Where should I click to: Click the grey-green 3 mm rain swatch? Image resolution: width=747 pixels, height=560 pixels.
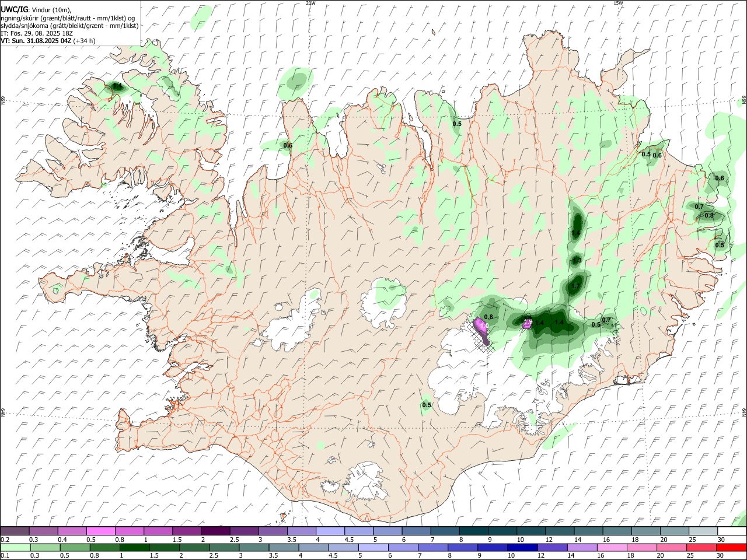[x=254, y=547]
